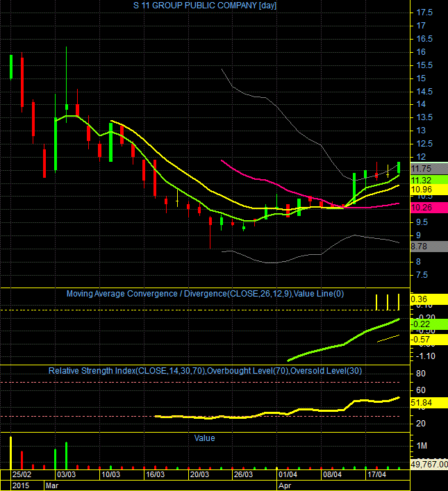448x491 pixels.
Task: Click the 80 RSI axis label
Action: click(x=421, y=374)
